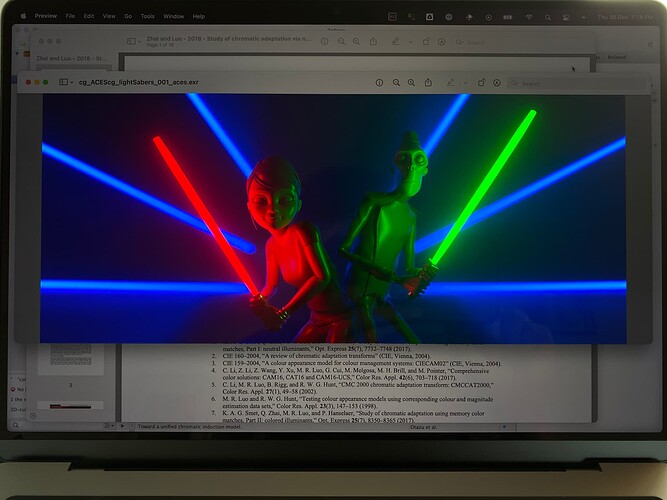Screen dimensions: 667x500
Task: Click the Markup toolbar circle icon in the PDF window
Action: click(442, 41)
